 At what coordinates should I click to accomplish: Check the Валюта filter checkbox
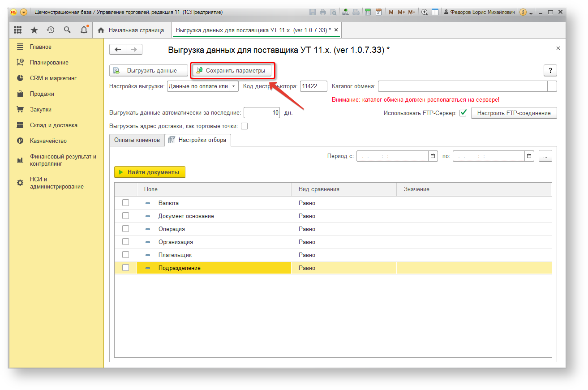(x=125, y=203)
